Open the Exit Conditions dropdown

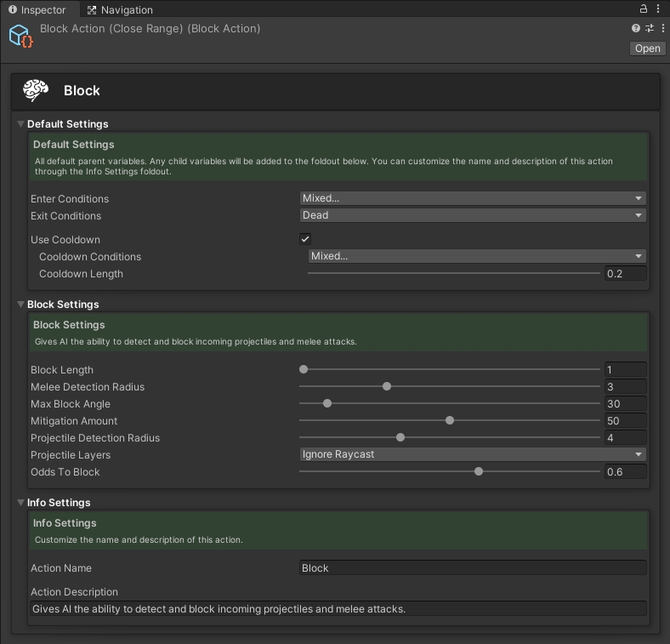point(473,215)
